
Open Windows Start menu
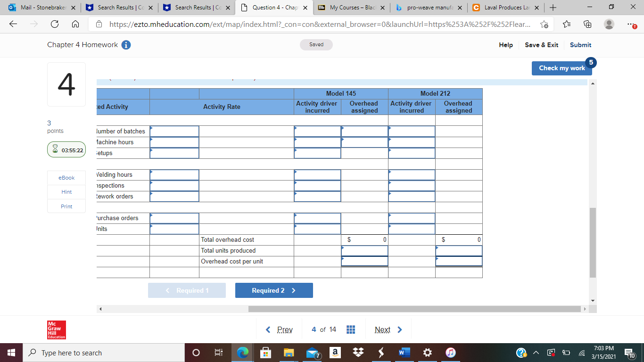11,353
